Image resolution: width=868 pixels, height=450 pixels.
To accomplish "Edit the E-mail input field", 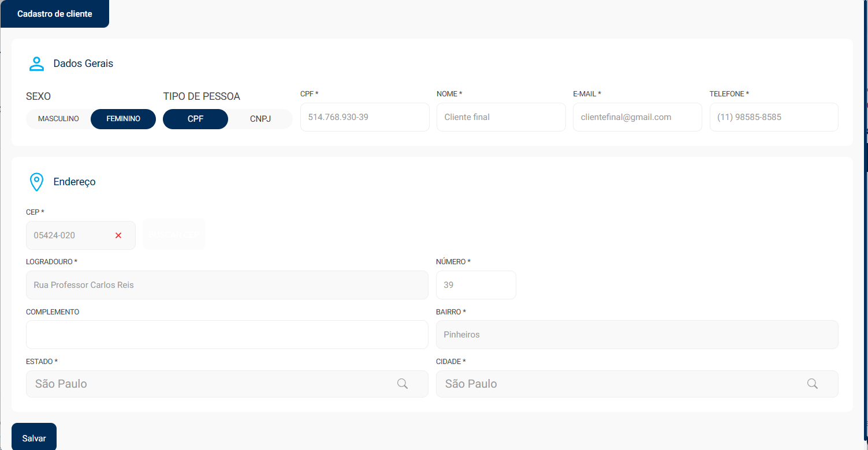I will tap(637, 117).
